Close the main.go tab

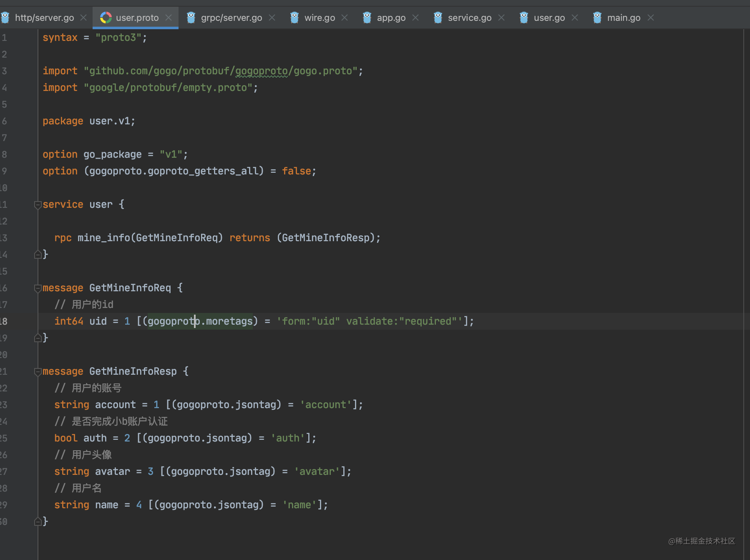point(651,18)
